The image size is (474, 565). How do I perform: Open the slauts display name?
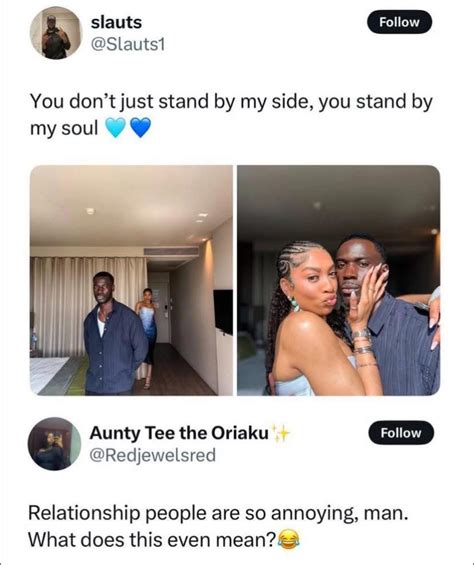click(116, 22)
